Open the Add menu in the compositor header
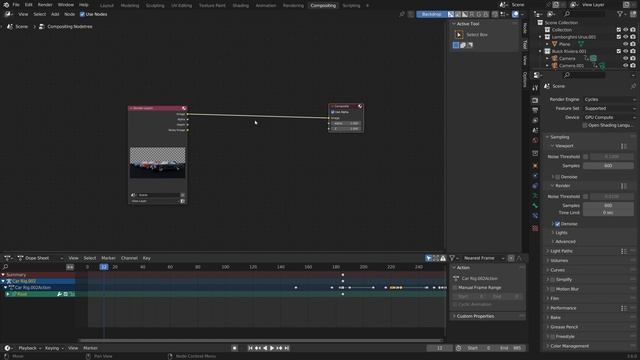Viewport: 640px width, 360px height. tap(55, 14)
